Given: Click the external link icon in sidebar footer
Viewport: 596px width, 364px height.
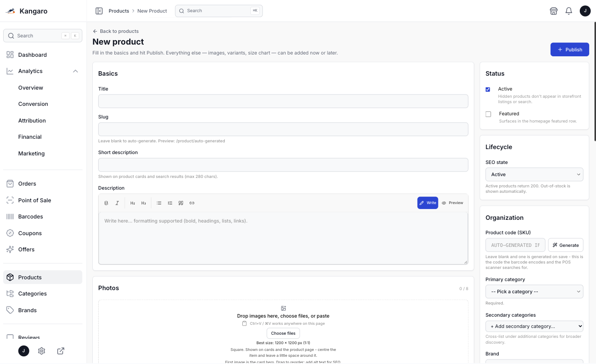Looking at the screenshot, I should [x=61, y=351].
